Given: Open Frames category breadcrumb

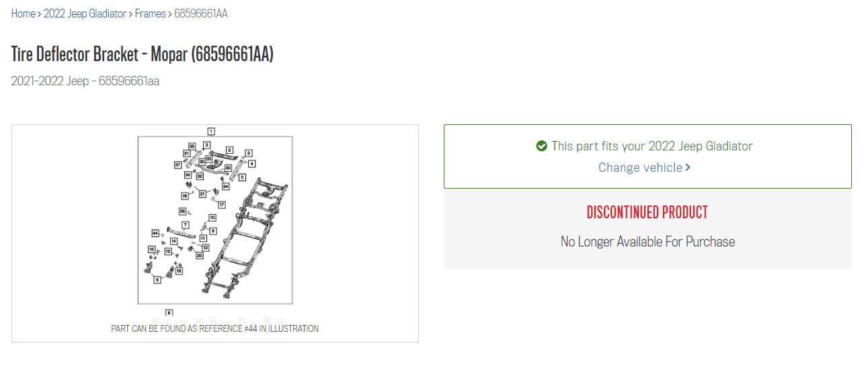Looking at the screenshot, I should point(150,13).
